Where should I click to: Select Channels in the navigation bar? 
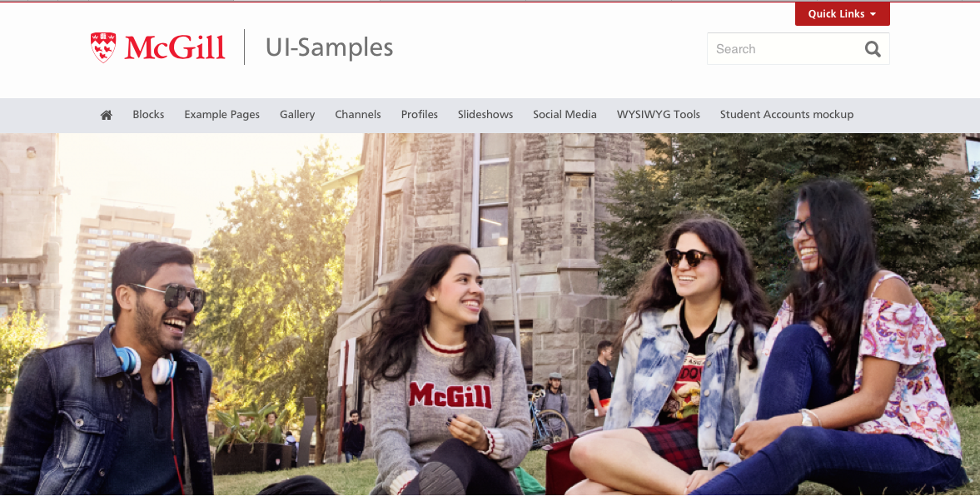coord(357,114)
